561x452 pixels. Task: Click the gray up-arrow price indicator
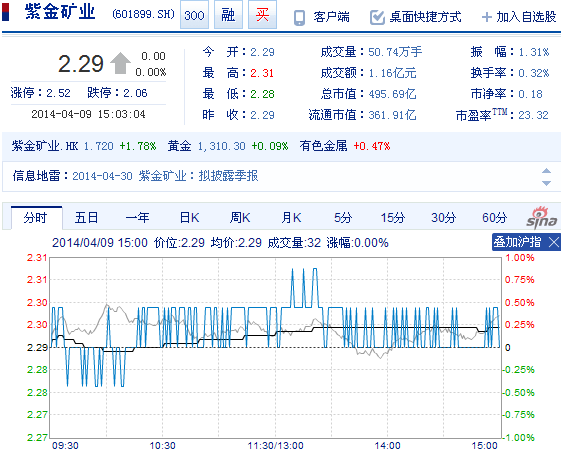click(120, 63)
